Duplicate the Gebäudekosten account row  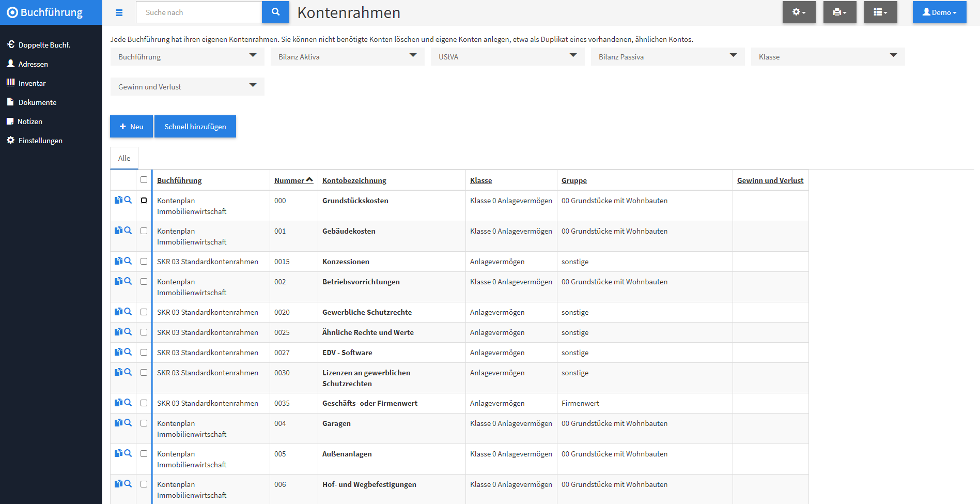(118, 231)
